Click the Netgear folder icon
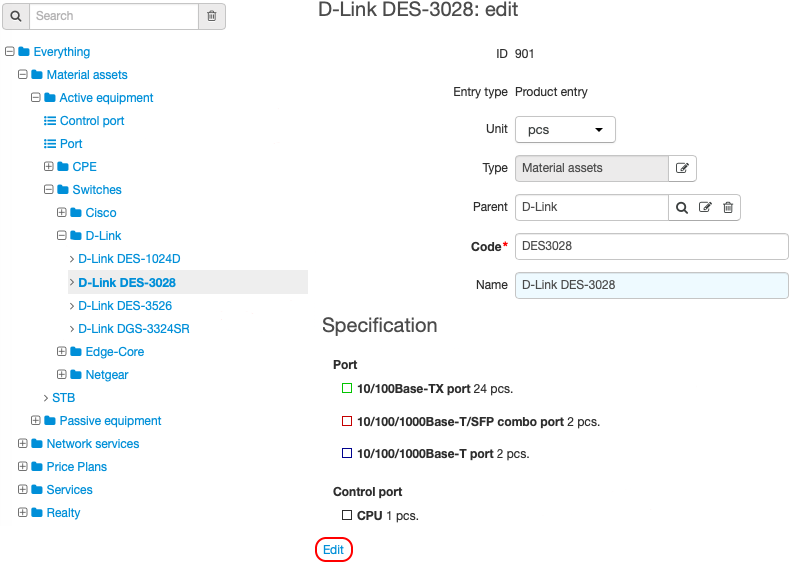The image size is (792, 564). tap(76, 375)
